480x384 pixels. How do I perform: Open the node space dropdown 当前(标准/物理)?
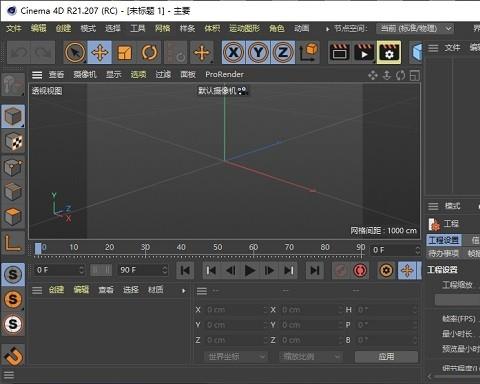[415, 29]
